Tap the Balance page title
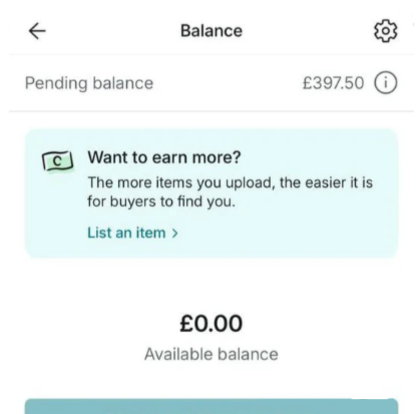The image size is (416, 414). 211,31
